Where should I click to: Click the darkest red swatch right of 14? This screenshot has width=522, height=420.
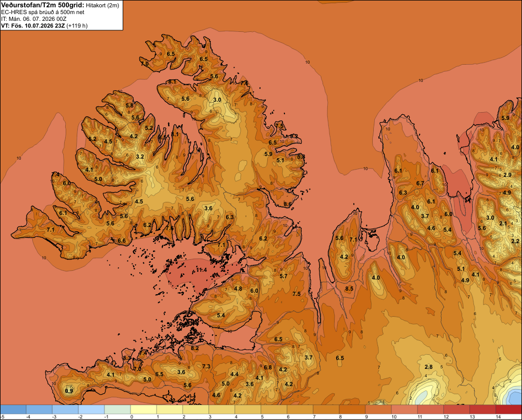click(x=508, y=410)
